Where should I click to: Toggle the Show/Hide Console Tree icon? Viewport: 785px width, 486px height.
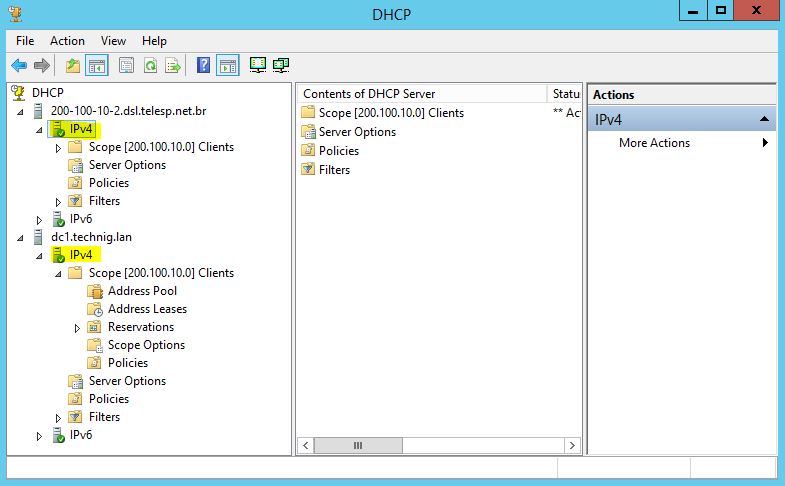(x=97, y=66)
